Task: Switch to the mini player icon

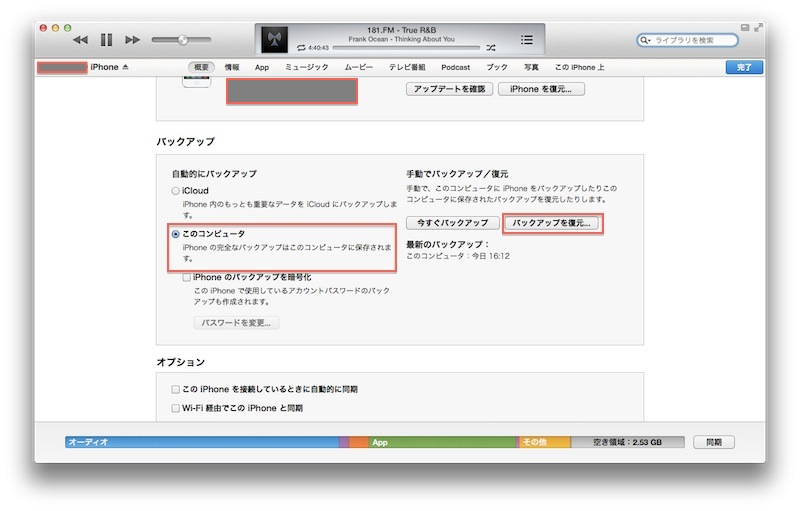Action: click(745, 28)
